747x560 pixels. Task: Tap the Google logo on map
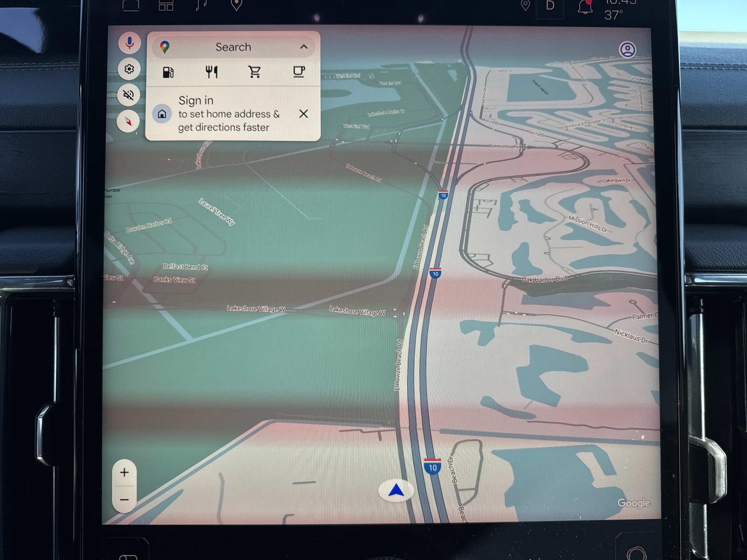[x=633, y=503]
